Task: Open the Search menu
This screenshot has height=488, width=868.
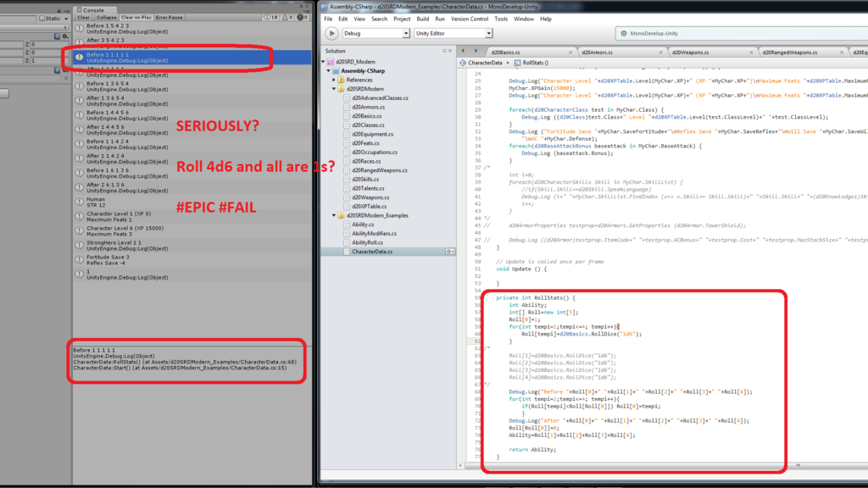Action: point(379,19)
